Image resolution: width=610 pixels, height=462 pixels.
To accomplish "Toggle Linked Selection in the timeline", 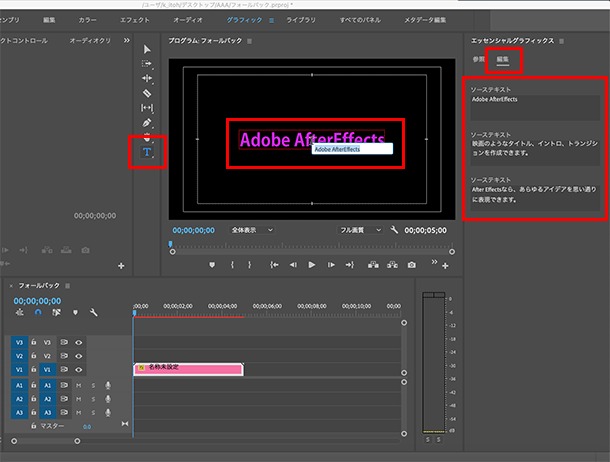I will pyautogui.click(x=56, y=312).
